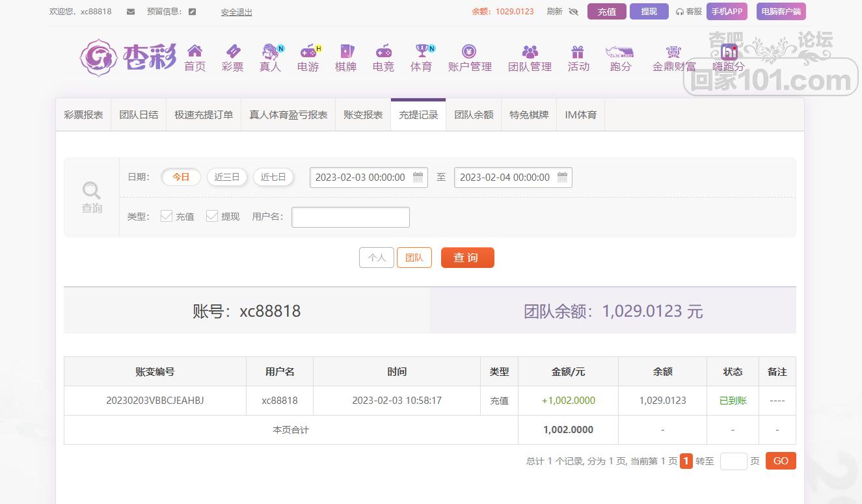Select 近三日 date range
The height and width of the screenshot is (504, 862).
point(227,177)
